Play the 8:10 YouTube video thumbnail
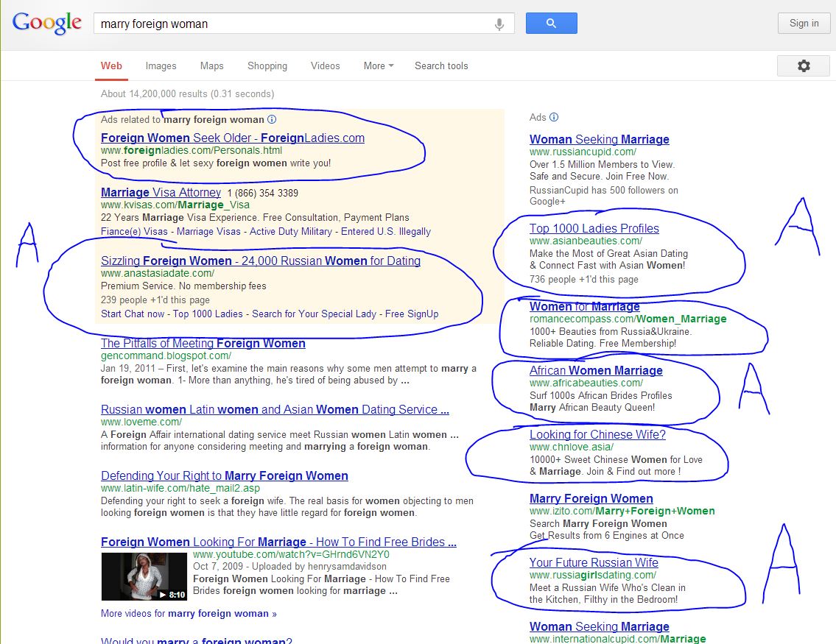The height and width of the screenshot is (644, 836). click(144, 577)
